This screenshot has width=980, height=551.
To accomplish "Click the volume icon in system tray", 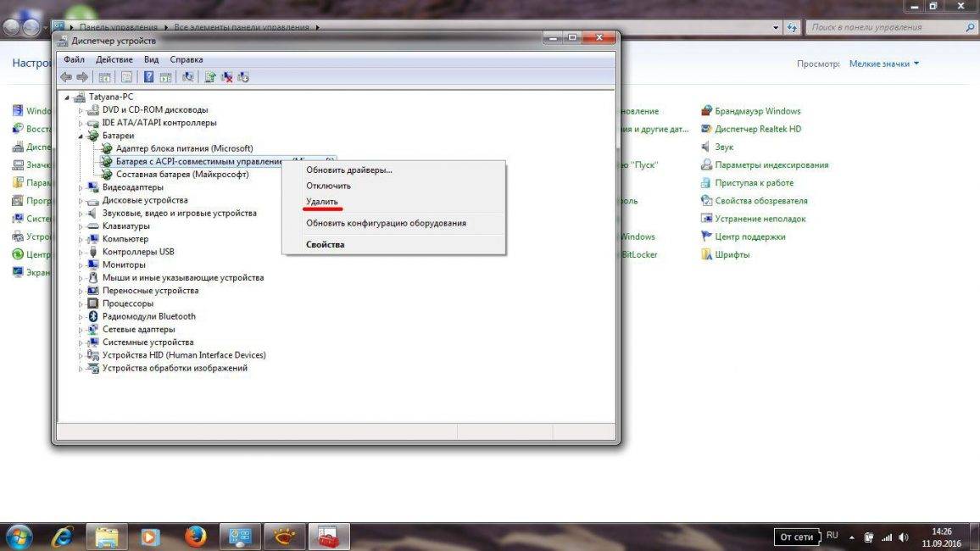I will (x=904, y=537).
